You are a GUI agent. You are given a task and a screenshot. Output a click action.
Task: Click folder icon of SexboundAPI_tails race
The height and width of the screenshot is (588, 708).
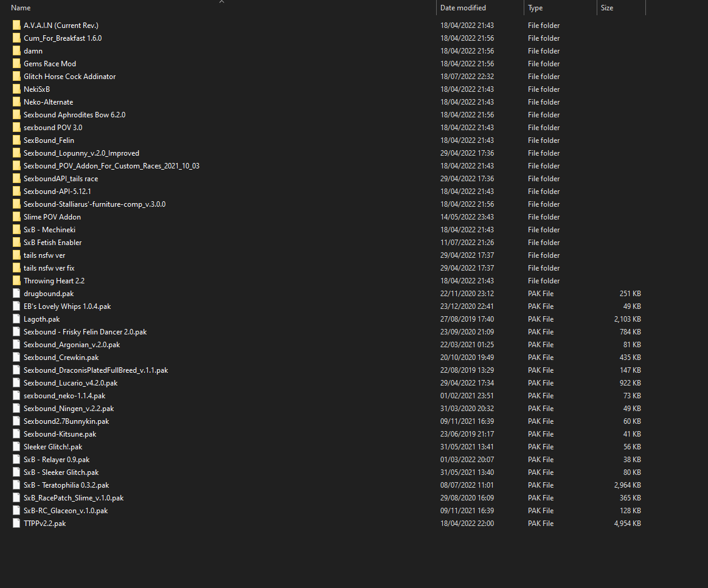[x=16, y=179]
